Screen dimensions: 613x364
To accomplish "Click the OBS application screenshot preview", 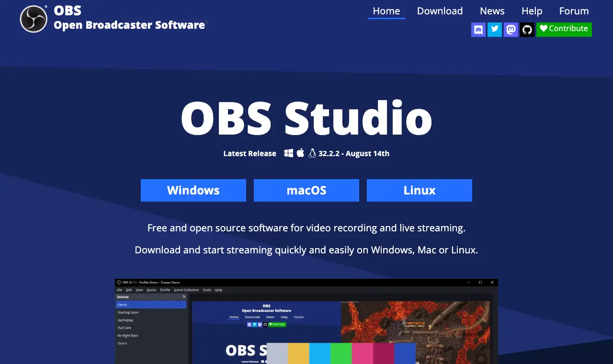I will 306,321.
